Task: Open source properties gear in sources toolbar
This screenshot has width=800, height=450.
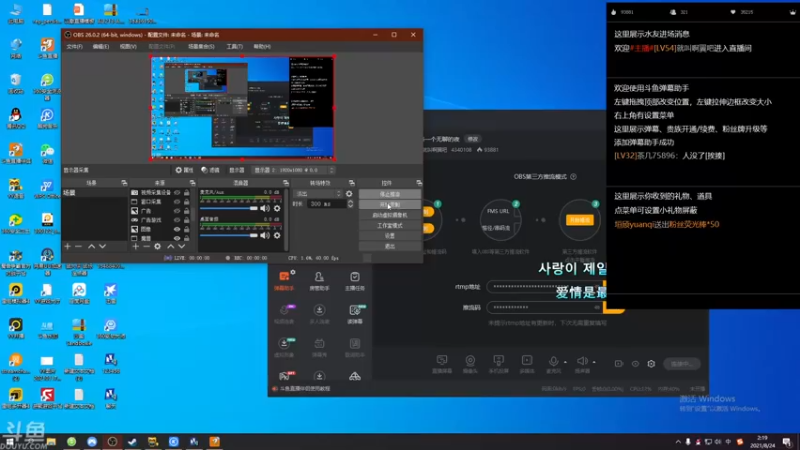Action: point(158,246)
